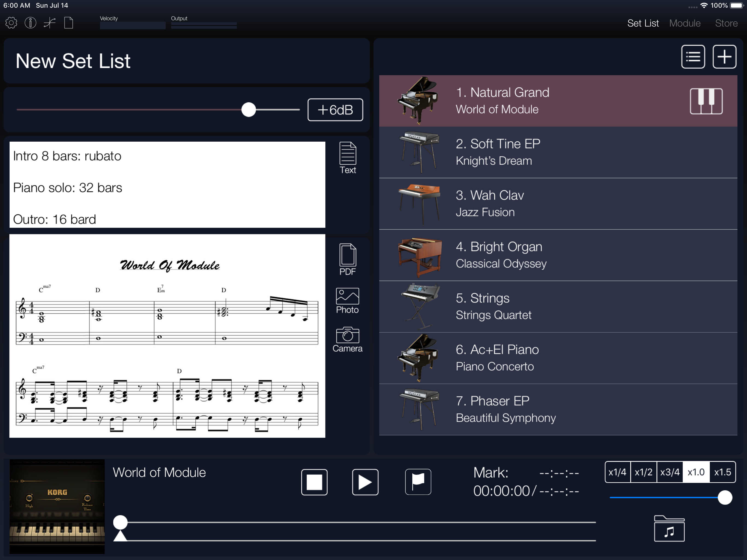Open the Store tab
747x560 pixels.
click(726, 23)
